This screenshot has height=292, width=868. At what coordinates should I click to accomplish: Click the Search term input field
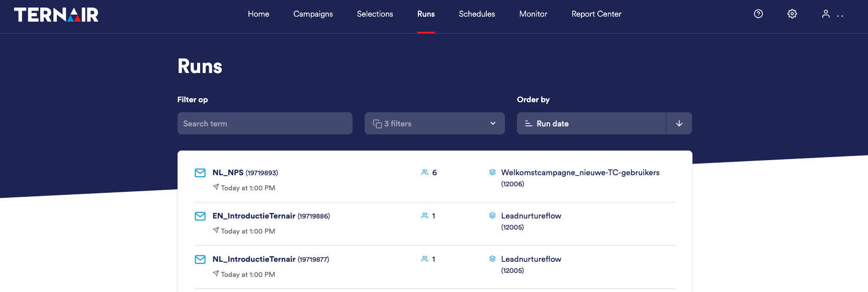265,123
